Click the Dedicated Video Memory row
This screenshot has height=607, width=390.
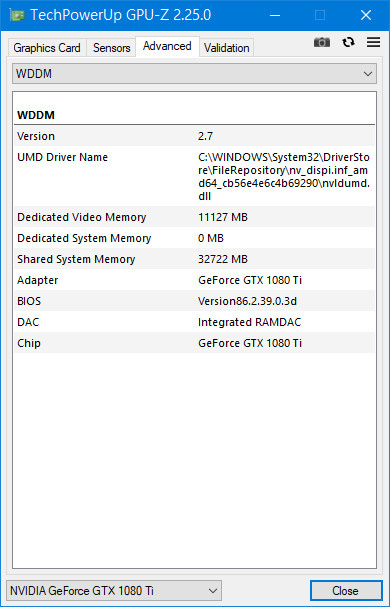click(x=194, y=217)
